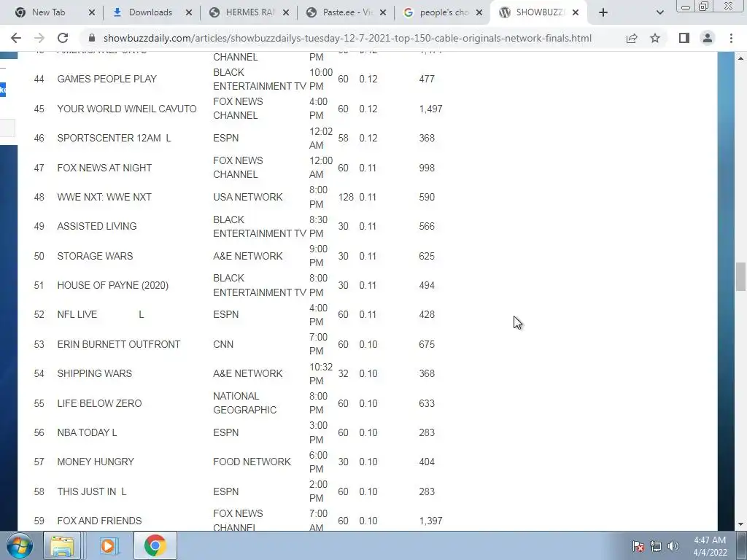
Task: Click the 1,397 viewers value
Action: (x=430, y=521)
